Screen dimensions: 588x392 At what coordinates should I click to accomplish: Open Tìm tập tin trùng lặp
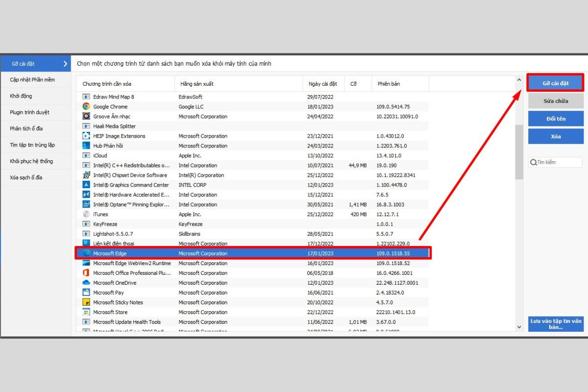[36, 145]
